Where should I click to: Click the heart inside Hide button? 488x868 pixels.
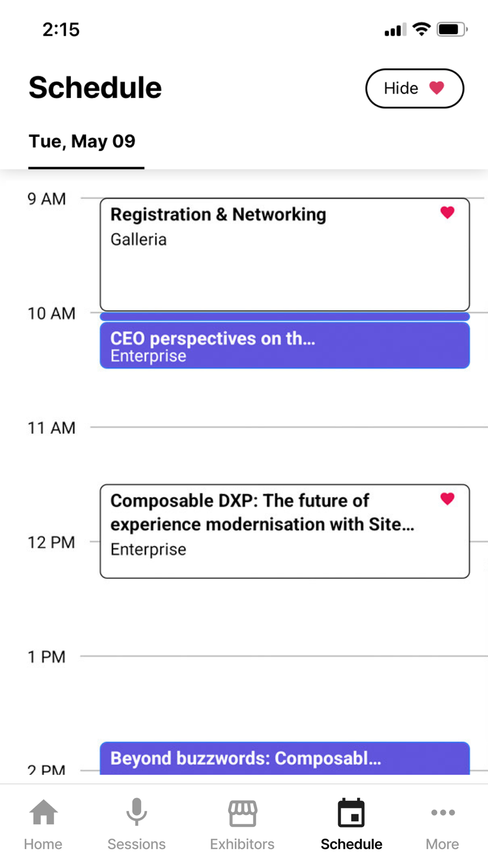[x=437, y=88]
